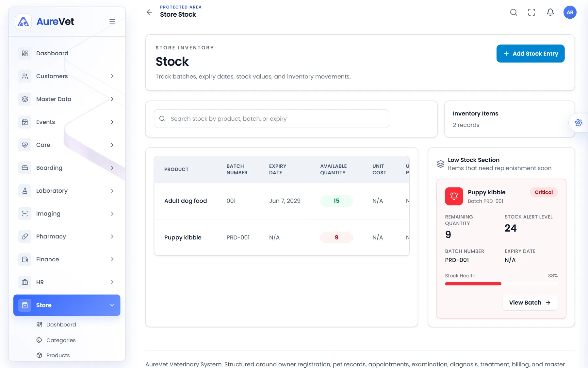Click the stock search input field
Screen dimensions: 588x368
[x=271, y=119]
